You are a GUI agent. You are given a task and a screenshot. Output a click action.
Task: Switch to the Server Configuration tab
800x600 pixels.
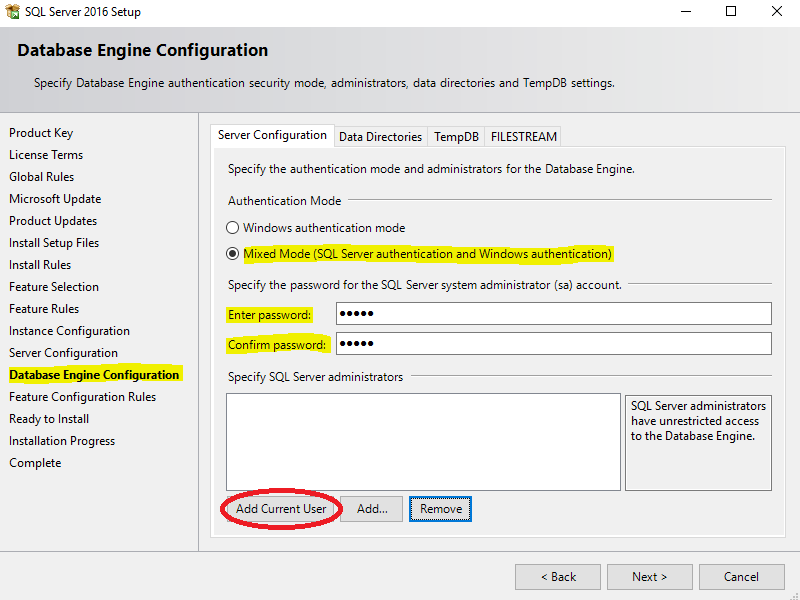pos(272,135)
